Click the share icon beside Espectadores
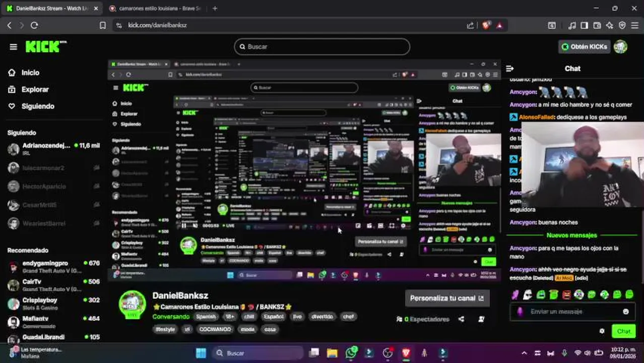 (461, 319)
